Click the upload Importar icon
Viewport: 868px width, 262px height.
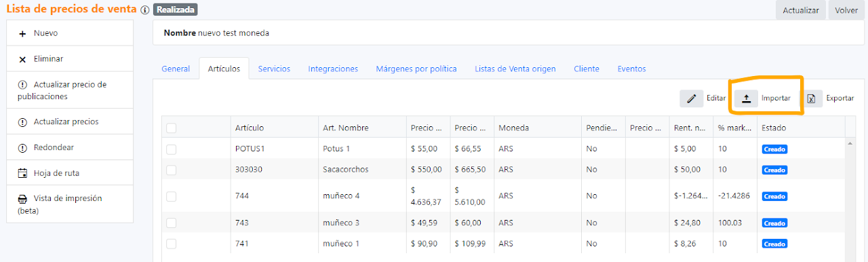pyautogui.click(x=746, y=98)
